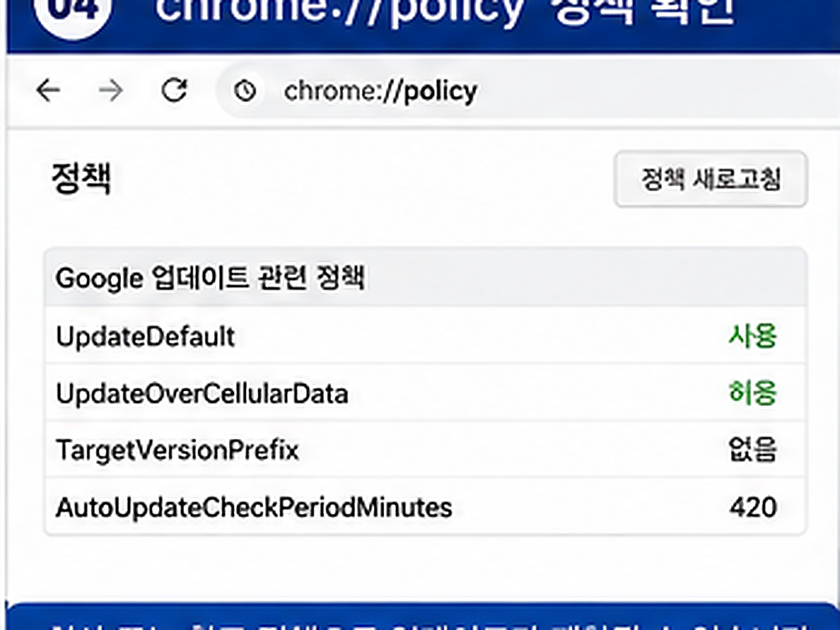The width and height of the screenshot is (840, 630).
Task: Click the 허용 value of UpdateOverCellularData
Action: [x=752, y=393]
